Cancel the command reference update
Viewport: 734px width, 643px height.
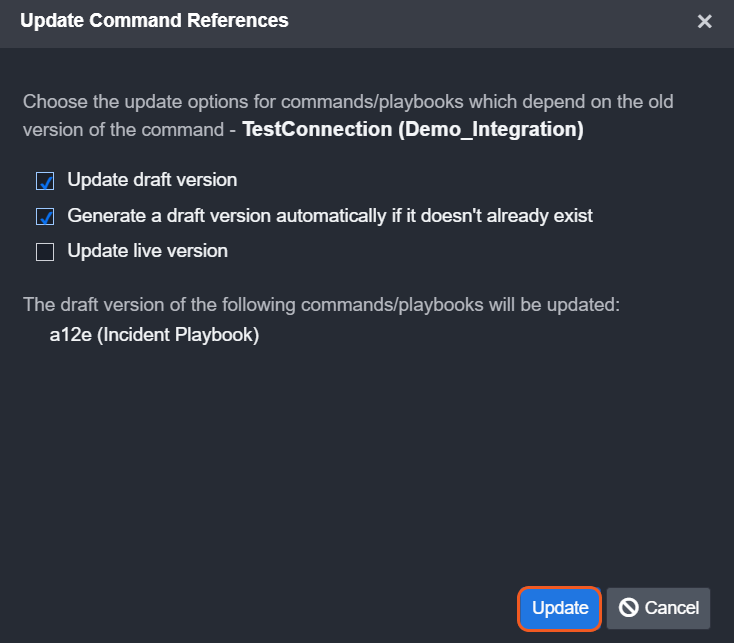(658, 608)
